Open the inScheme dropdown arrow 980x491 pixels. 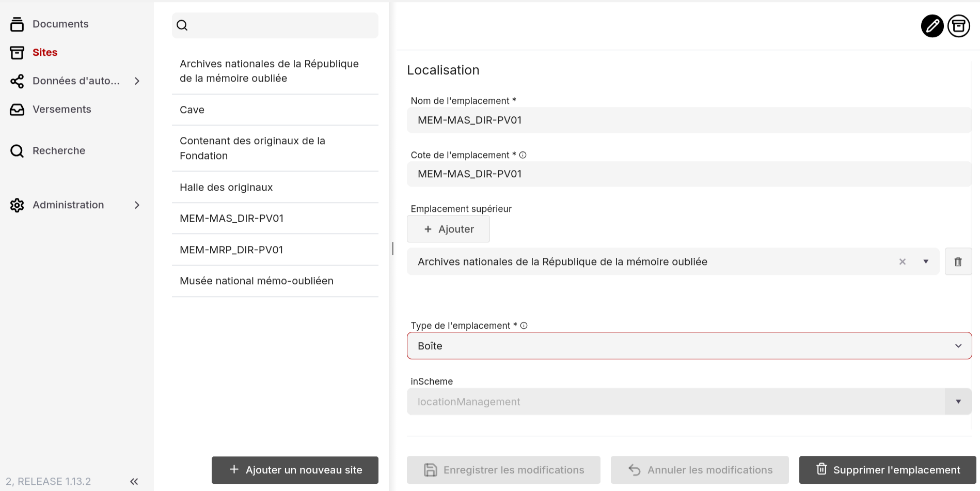point(958,402)
